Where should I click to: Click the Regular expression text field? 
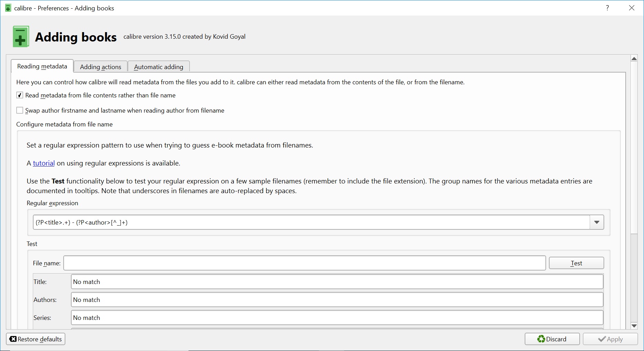pyautogui.click(x=311, y=222)
